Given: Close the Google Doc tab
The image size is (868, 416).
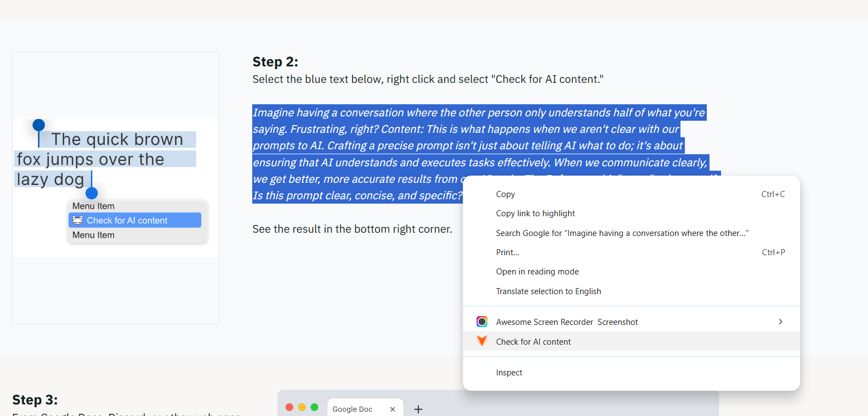Looking at the screenshot, I should pos(393,409).
